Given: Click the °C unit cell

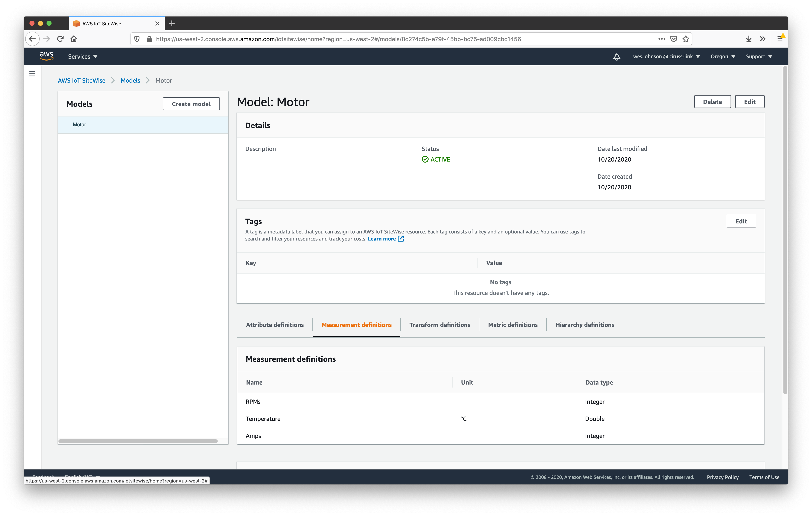Looking at the screenshot, I should (x=463, y=418).
